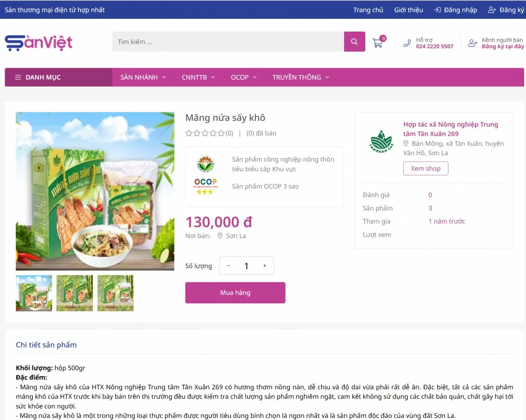This screenshot has height=420, width=526.
Task: Go to Trang chủ page
Action: pyautogui.click(x=368, y=10)
